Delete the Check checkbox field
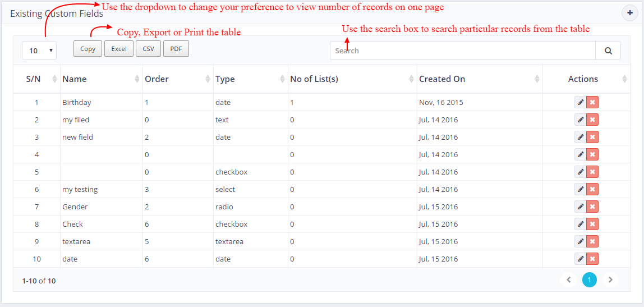Screen dimensions: 644x307 click(x=592, y=224)
